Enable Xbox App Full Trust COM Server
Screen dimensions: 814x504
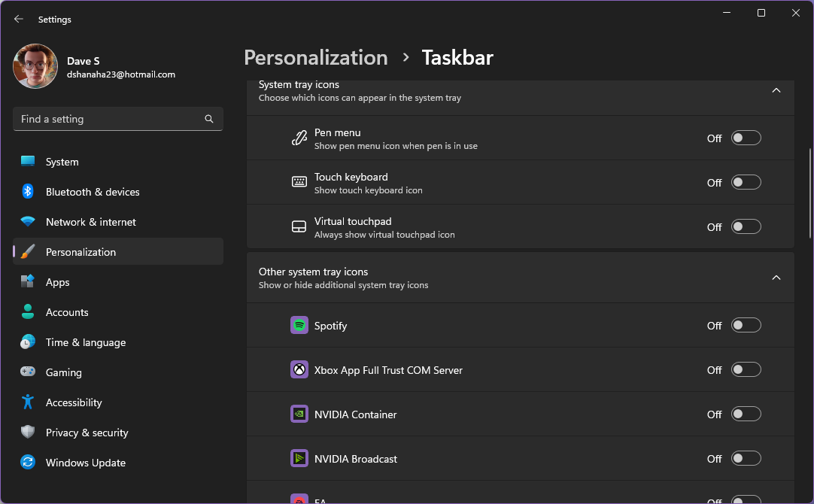[746, 369]
